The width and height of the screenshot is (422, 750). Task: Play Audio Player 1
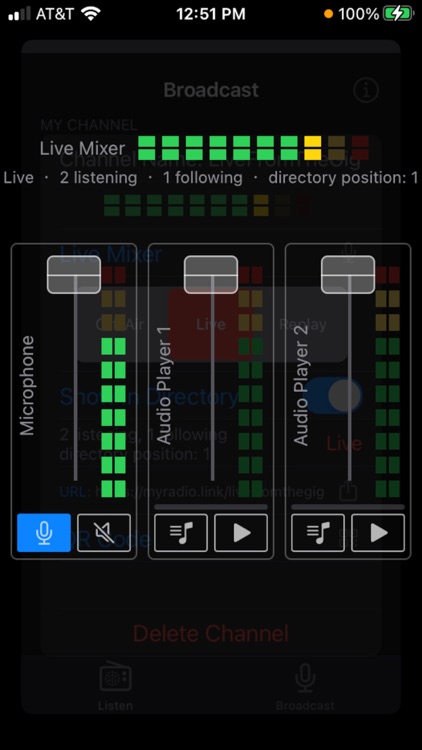click(x=241, y=533)
